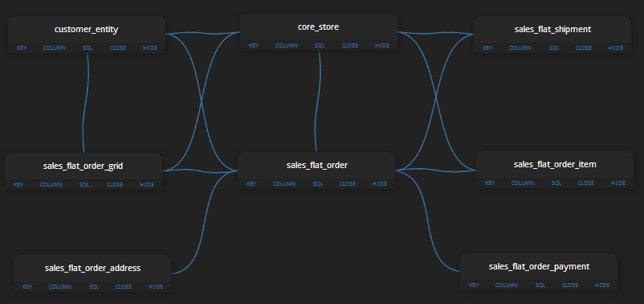Viewport: 644px width, 304px height.
Task: Open SQL for customer_entity table
Action: coord(88,47)
